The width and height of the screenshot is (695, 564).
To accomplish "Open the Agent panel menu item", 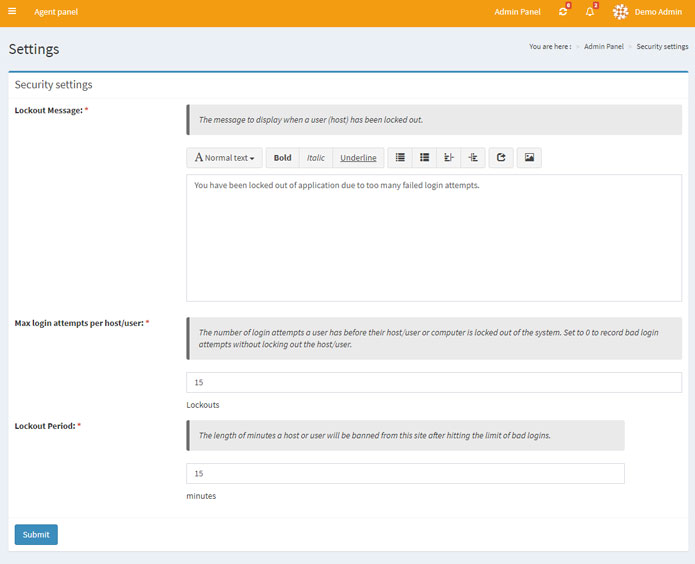I will [x=56, y=12].
